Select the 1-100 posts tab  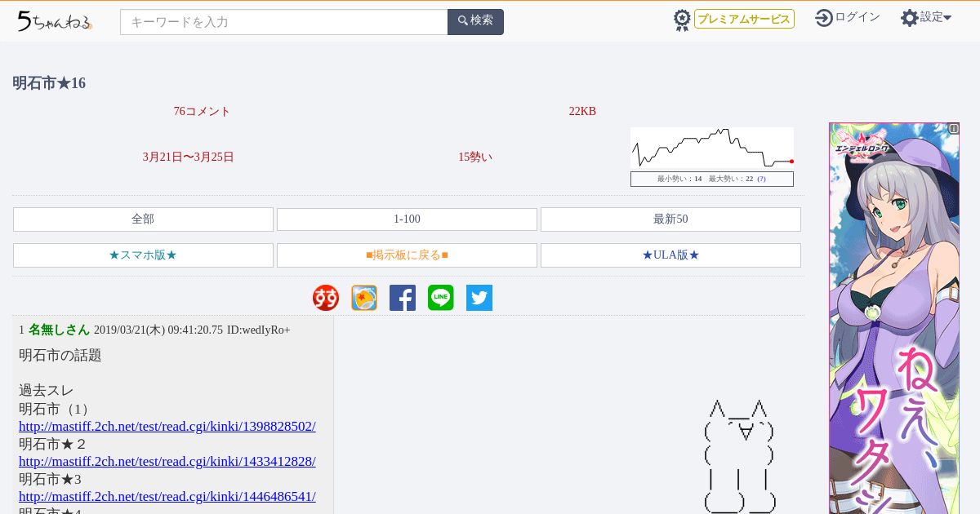coord(407,219)
